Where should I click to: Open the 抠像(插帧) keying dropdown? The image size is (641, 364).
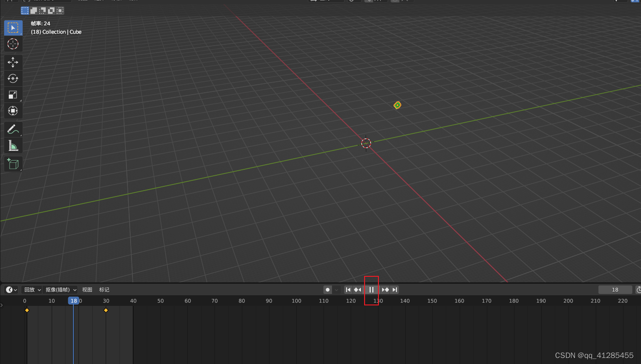[61, 290]
